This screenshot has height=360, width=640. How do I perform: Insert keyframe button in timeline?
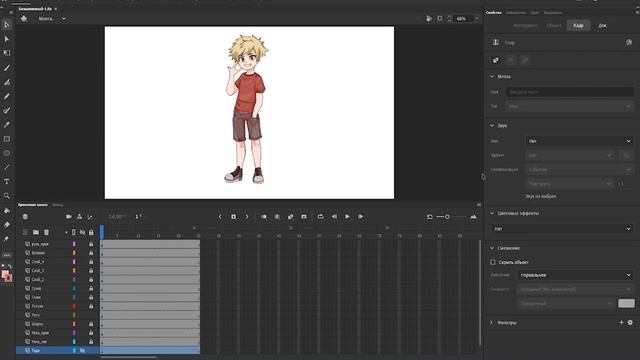233,217
